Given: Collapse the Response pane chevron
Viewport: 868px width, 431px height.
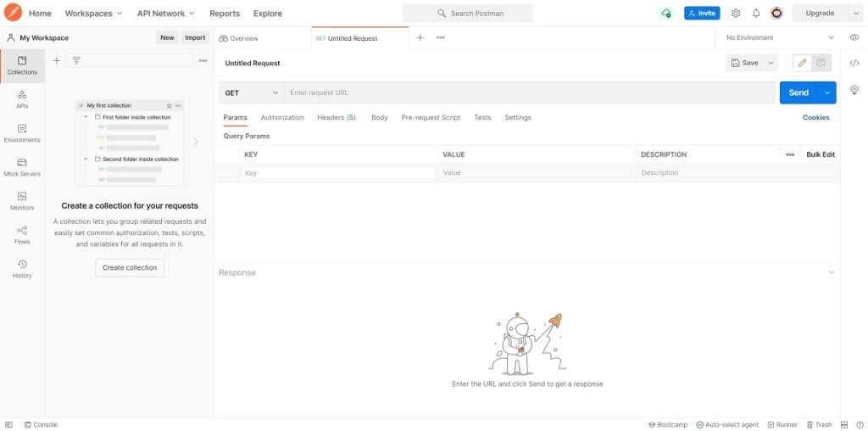Looking at the screenshot, I should tap(831, 272).
